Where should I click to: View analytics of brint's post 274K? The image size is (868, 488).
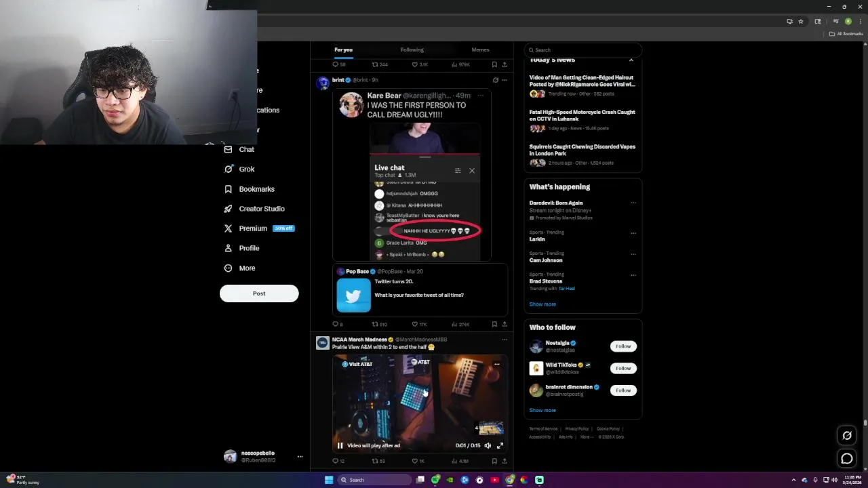(x=460, y=325)
